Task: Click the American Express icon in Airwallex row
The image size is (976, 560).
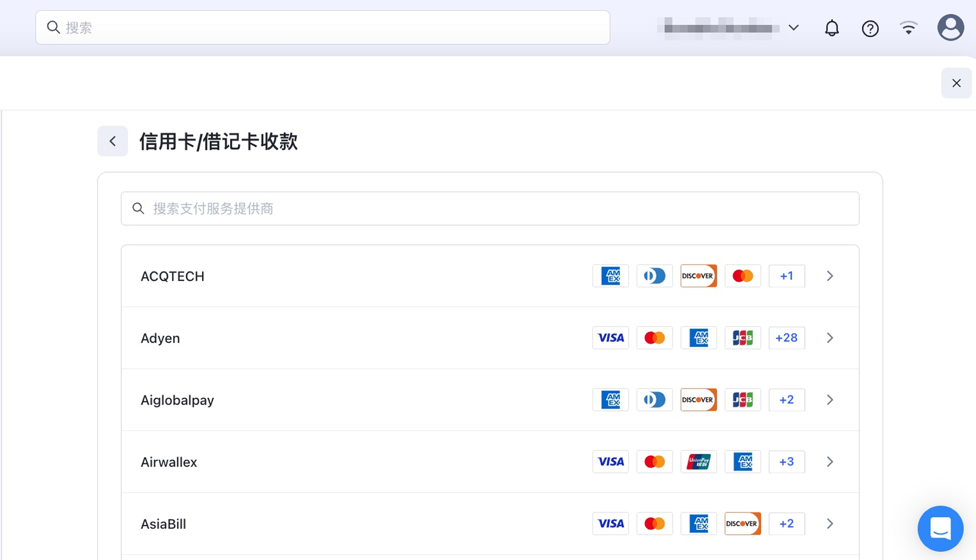Action: [x=743, y=462]
